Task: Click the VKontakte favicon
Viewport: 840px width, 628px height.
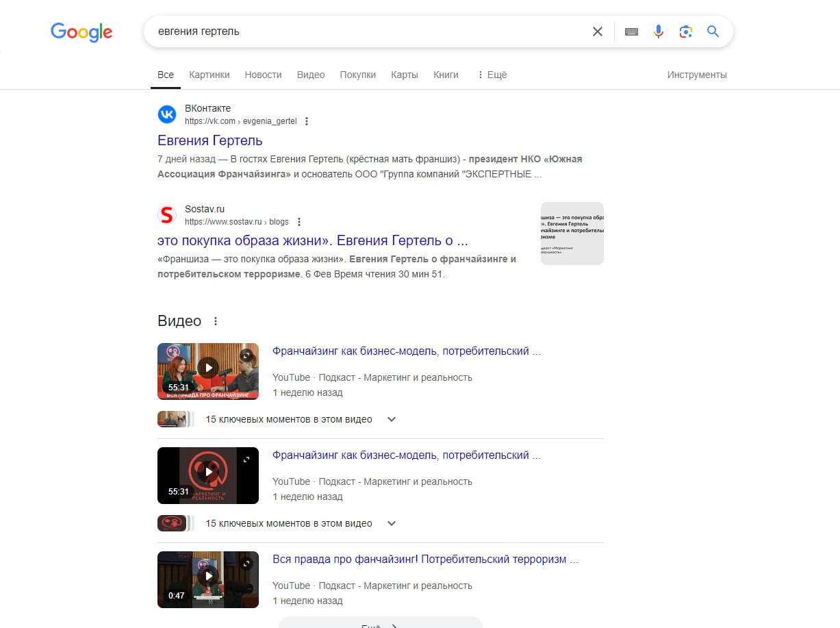Action: coord(167,114)
